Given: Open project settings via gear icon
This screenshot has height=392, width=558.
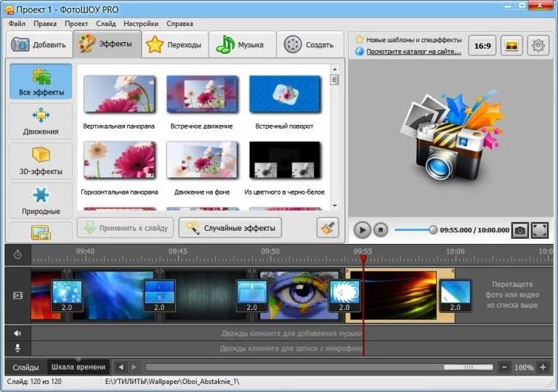Looking at the screenshot, I should [x=538, y=46].
